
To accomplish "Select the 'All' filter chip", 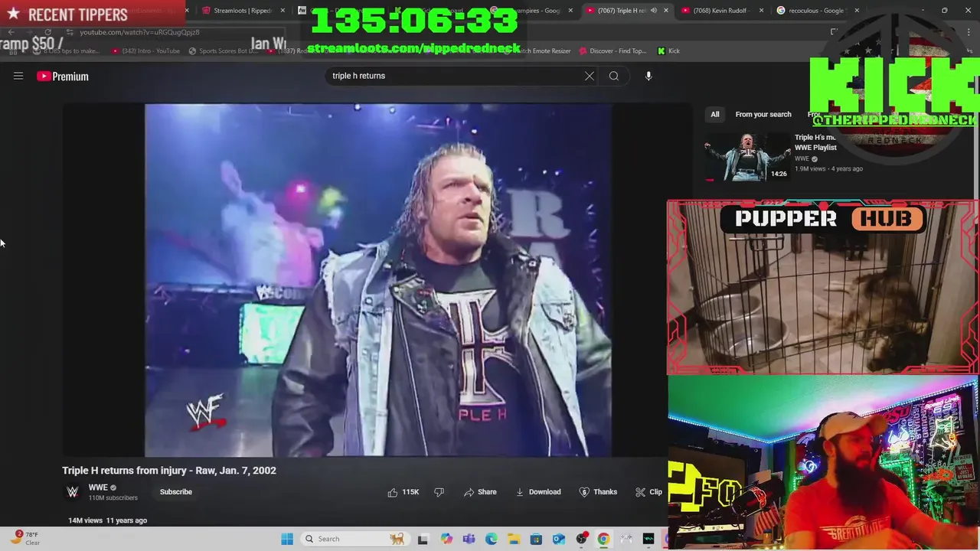I will click(714, 114).
